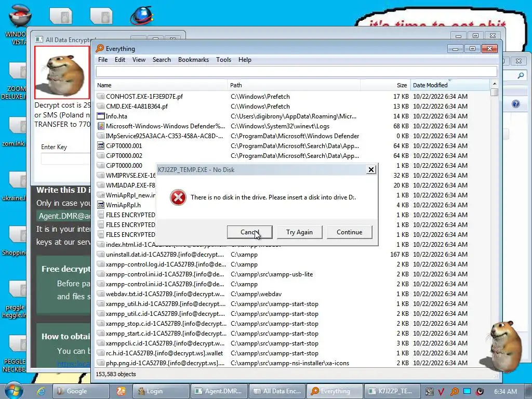
Task: Open the globe desktop shortcut icon
Action: [x=142, y=15]
